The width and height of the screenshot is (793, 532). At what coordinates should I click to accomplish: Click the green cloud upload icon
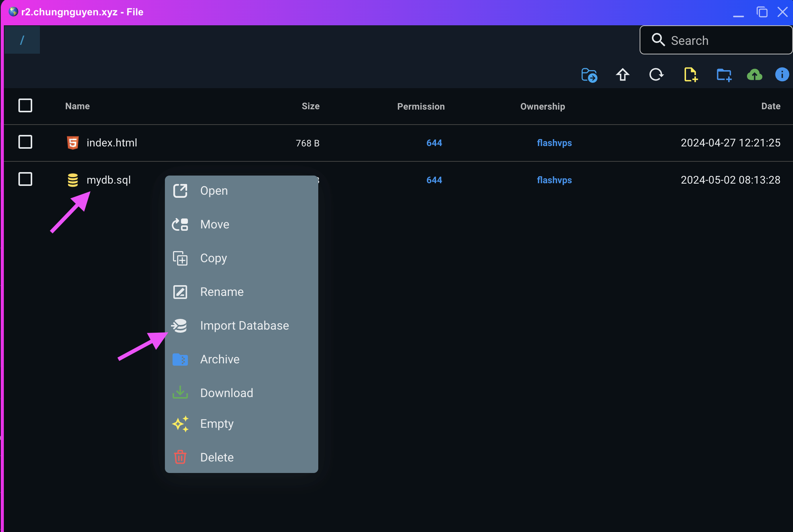(754, 75)
